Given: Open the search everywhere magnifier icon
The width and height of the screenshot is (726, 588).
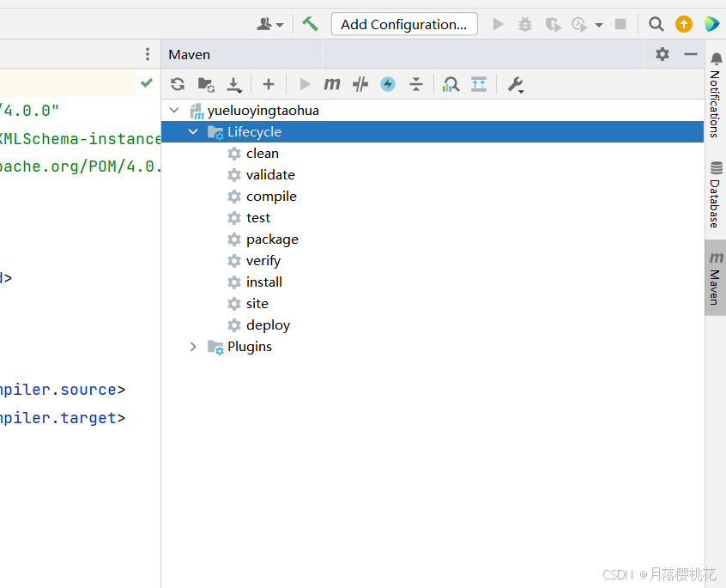Looking at the screenshot, I should (656, 24).
